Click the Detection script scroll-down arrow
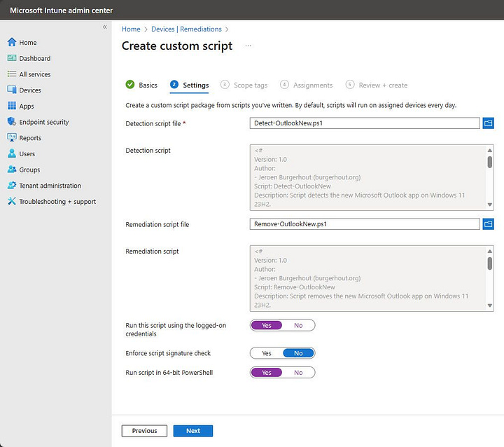The image size is (504, 447). pyautogui.click(x=489, y=205)
